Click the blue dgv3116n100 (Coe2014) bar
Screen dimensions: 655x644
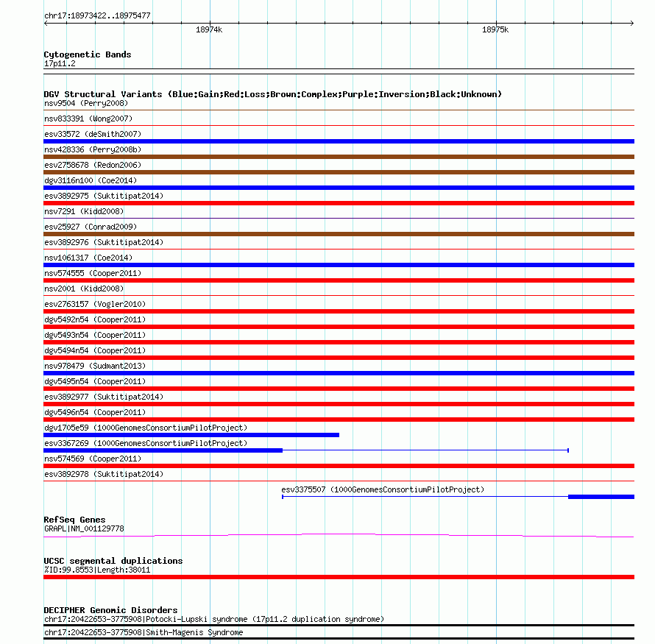(x=339, y=188)
